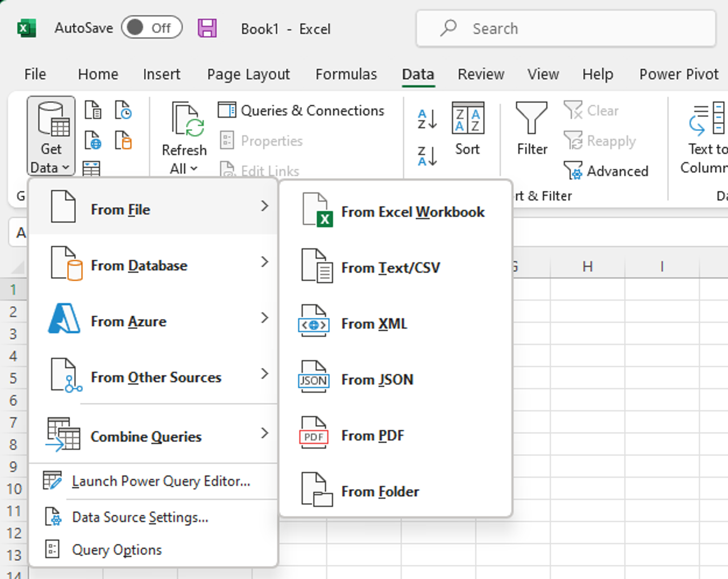Select row 10 header
This screenshot has width=728, height=579.
pos(14,489)
